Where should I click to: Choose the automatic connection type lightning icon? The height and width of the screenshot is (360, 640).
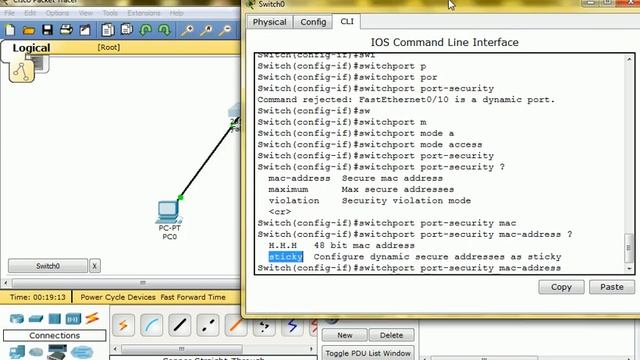(x=123, y=325)
